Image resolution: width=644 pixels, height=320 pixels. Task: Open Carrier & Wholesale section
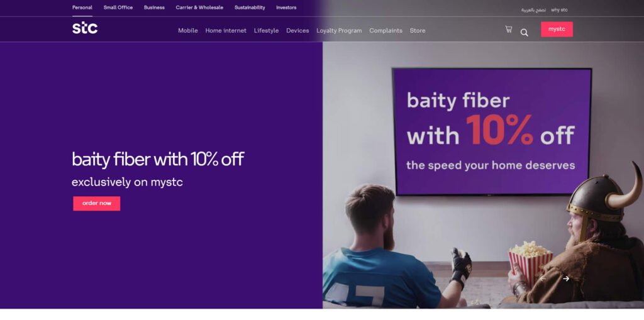(x=199, y=8)
